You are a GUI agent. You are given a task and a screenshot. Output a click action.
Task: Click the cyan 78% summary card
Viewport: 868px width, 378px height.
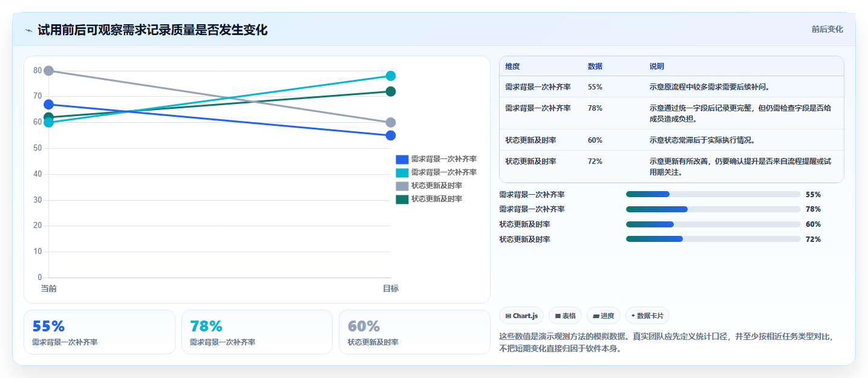(257, 332)
